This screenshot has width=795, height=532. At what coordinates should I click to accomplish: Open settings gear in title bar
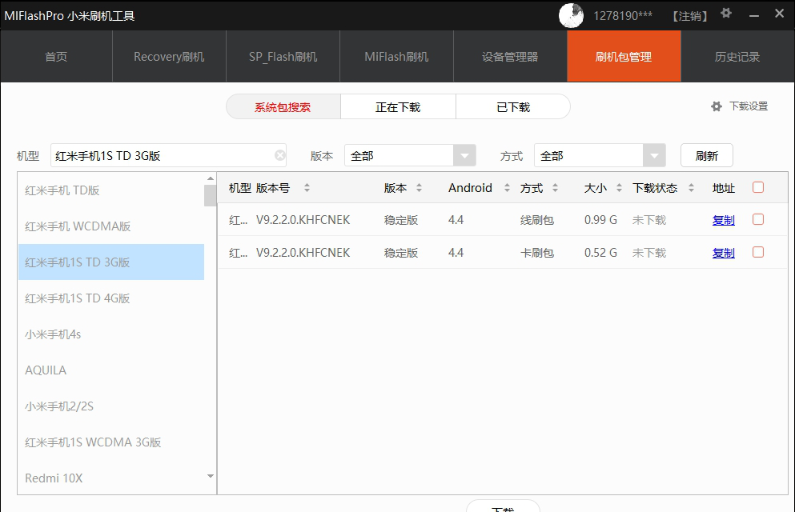coord(726,13)
